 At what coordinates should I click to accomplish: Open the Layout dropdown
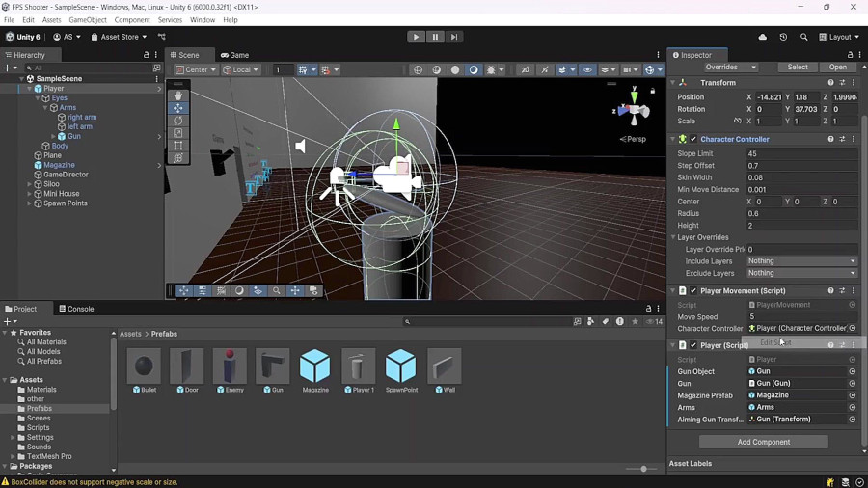[839, 37]
